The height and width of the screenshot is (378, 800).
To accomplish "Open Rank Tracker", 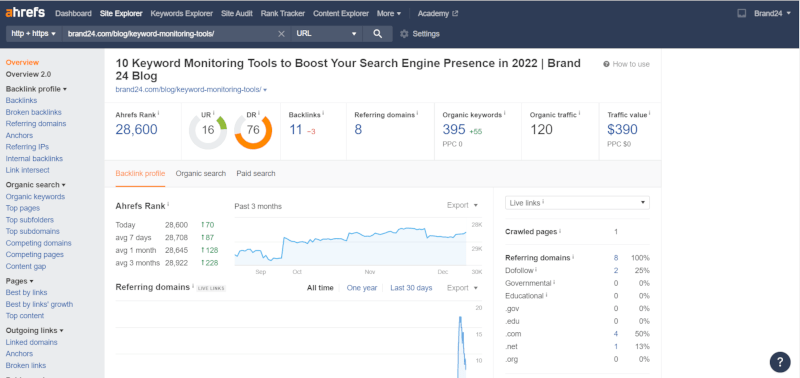I will (283, 13).
